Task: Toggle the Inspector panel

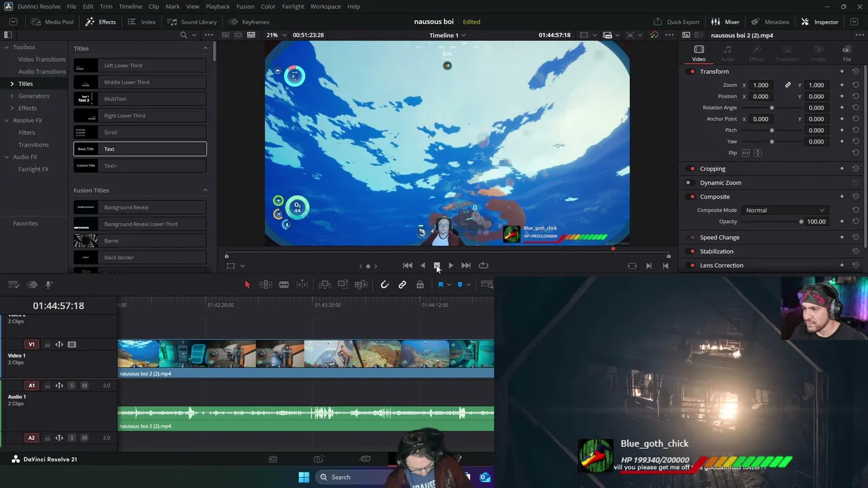Action: pos(819,22)
